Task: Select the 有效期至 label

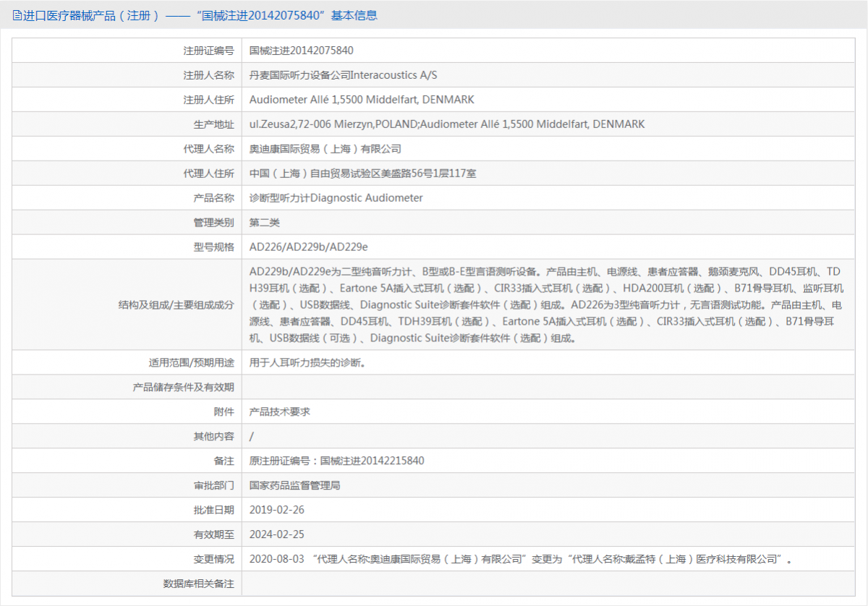Action: pos(214,535)
